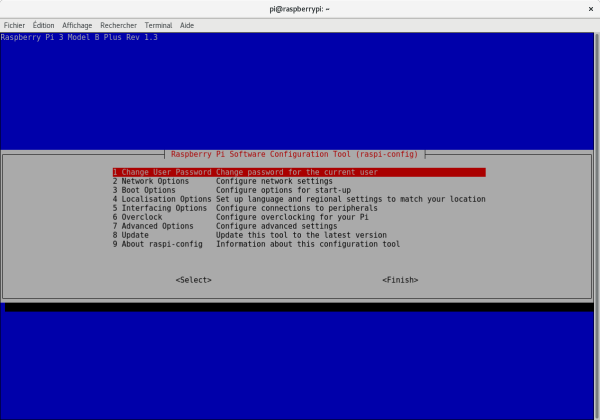Select 9 About raspi-config entry

click(x=299, y=244)
